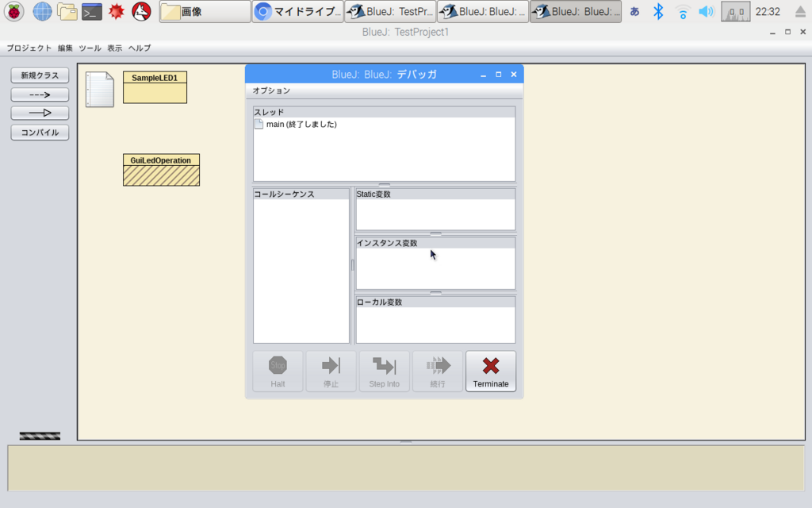Open the プロジェクト menu
The image size is (812, 508).
tap(29, 48)
